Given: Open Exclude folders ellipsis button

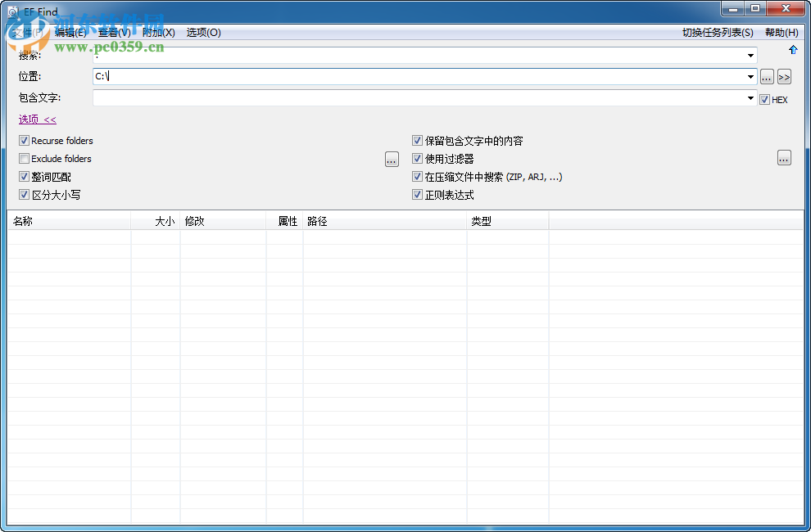Looking at the screenshot, I should pos(392,160).
